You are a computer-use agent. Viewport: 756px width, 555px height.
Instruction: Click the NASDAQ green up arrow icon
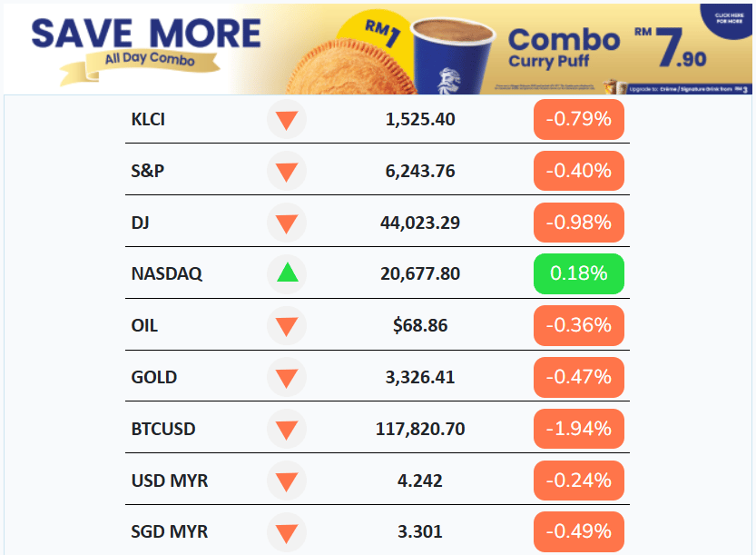(287, 273)
